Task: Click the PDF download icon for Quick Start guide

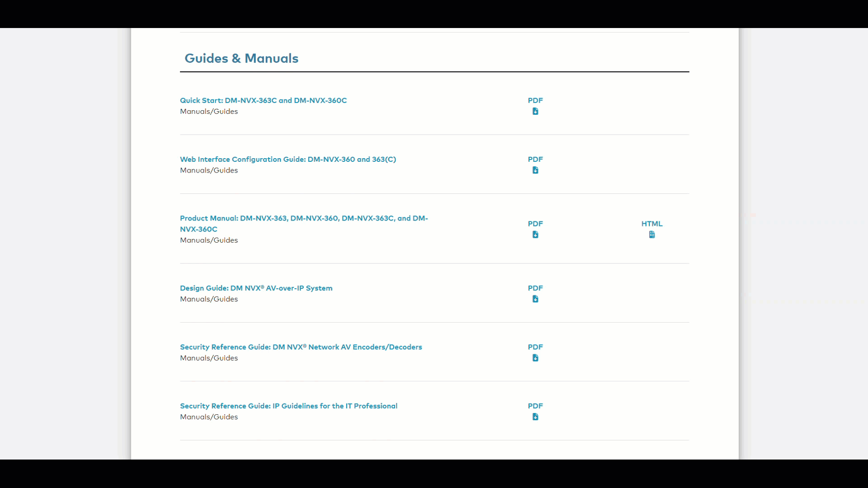Action: click(x=535, y=111)
